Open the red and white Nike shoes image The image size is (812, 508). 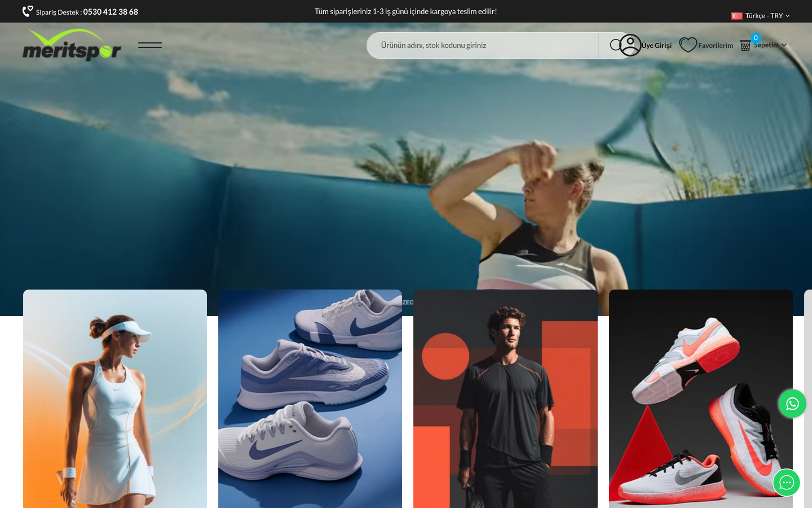(701, 398)
